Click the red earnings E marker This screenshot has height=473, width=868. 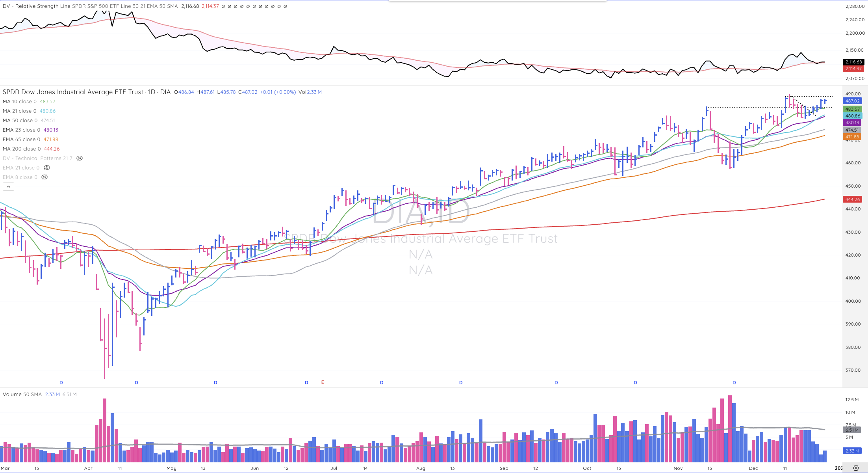coord(323,382)
